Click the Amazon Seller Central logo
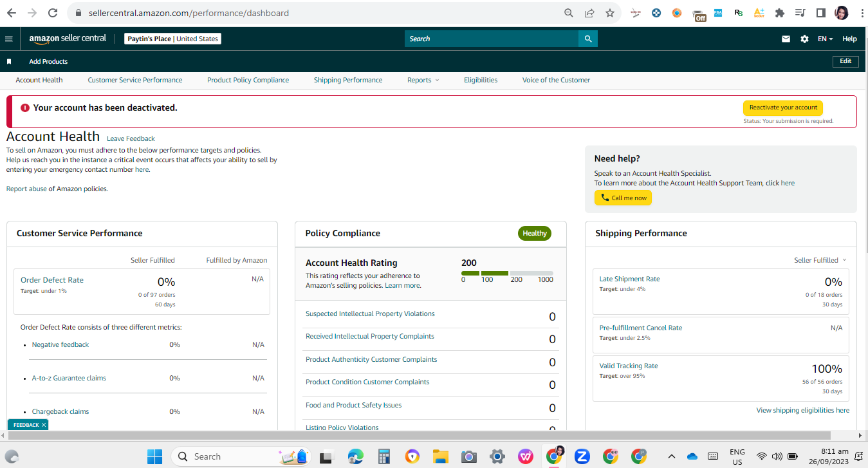The image size is (868, 468). (68, 39)
